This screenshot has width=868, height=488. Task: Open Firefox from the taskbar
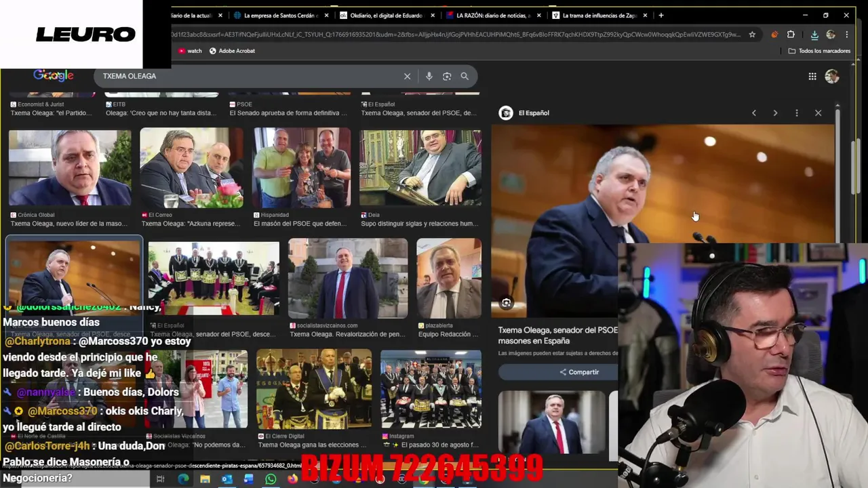click(x=292, y=479)
